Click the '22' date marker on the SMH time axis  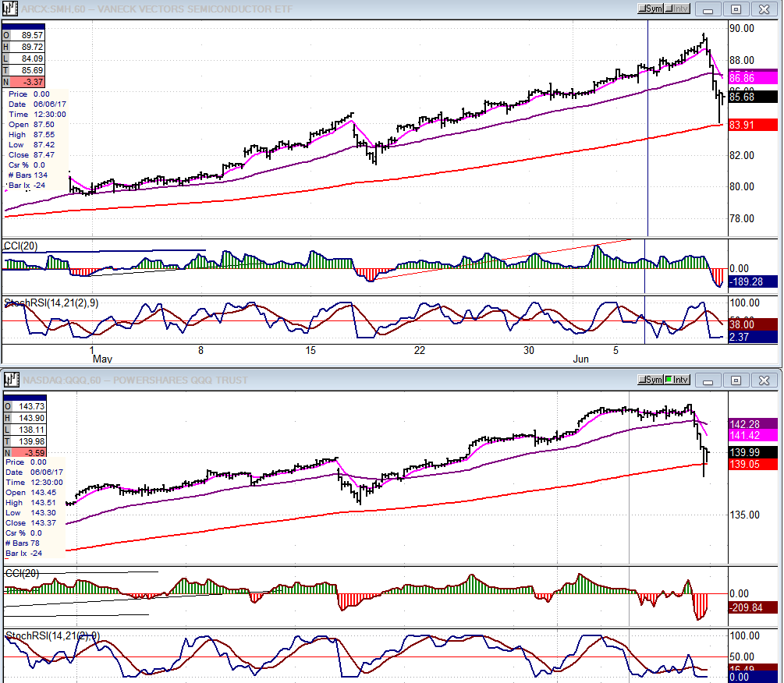(420, 350)
